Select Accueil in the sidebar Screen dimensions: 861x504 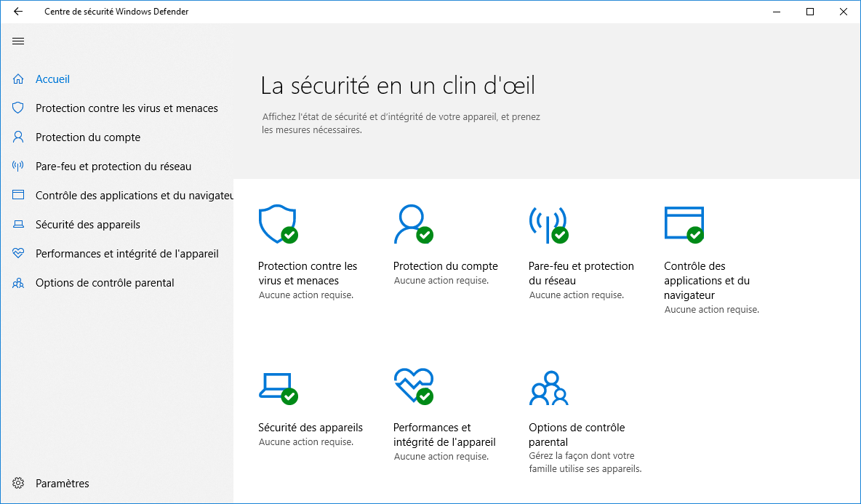(x=52, y=79)
